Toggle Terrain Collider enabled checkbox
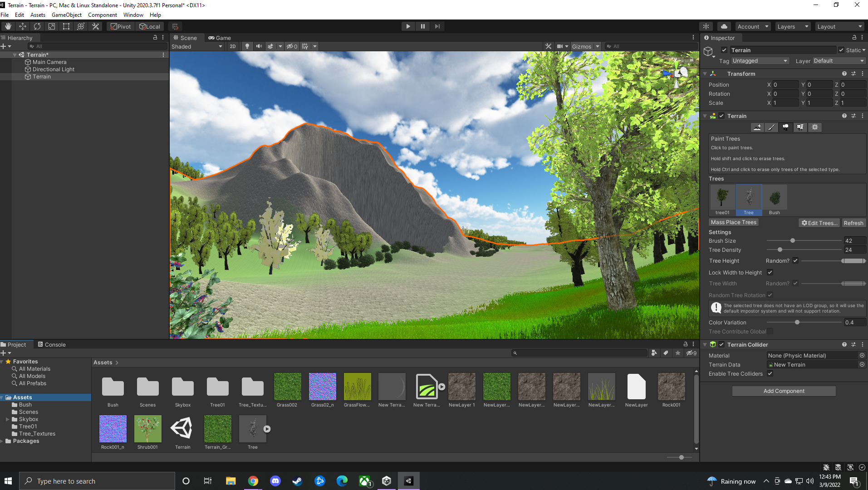The image size is (868, 490). click(721, 345)
